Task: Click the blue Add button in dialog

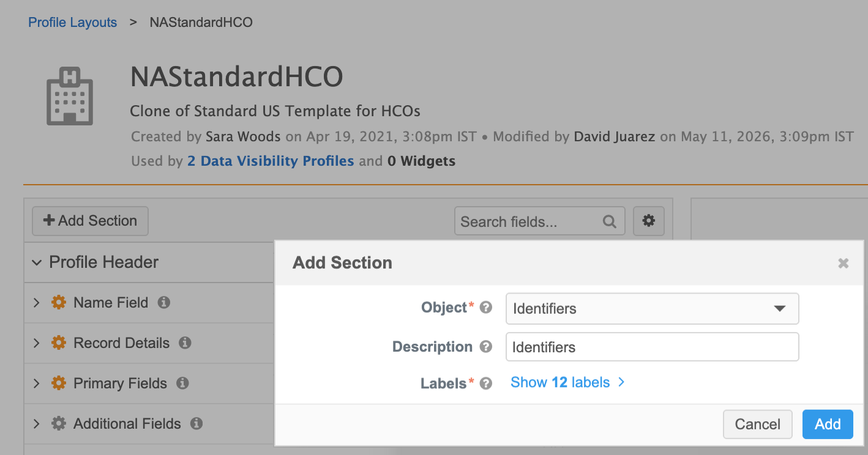Action: 828,424
